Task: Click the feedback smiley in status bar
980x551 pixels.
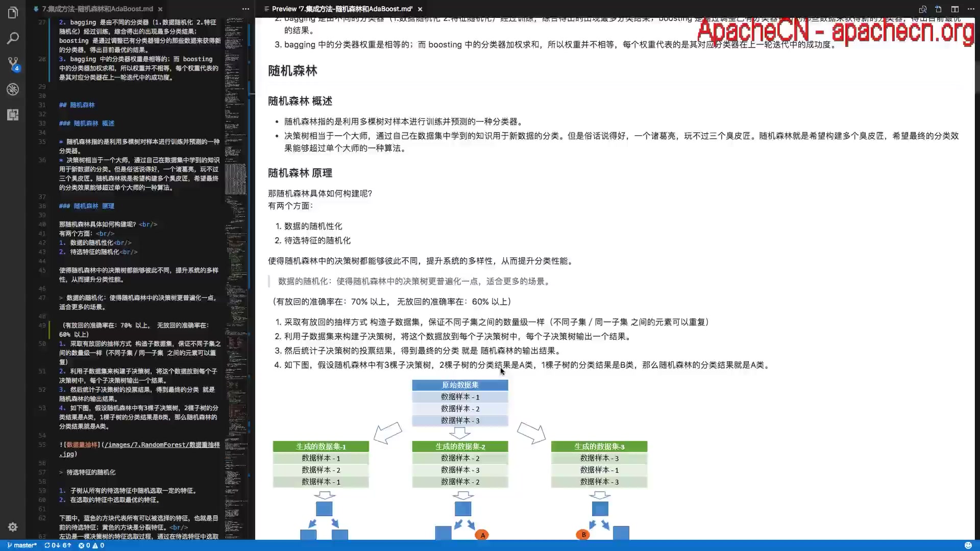Action: (968, 545)
